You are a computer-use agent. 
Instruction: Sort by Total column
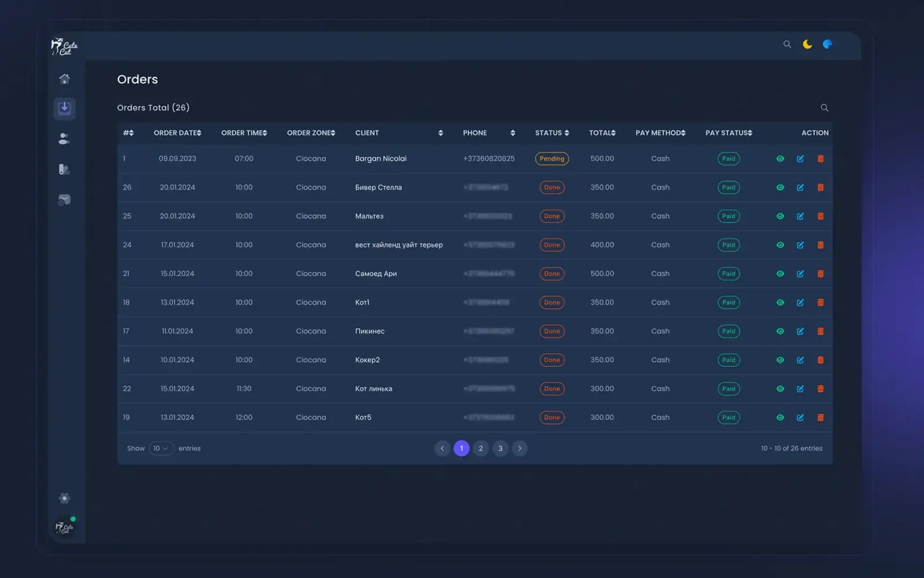[x=602, y=133]
